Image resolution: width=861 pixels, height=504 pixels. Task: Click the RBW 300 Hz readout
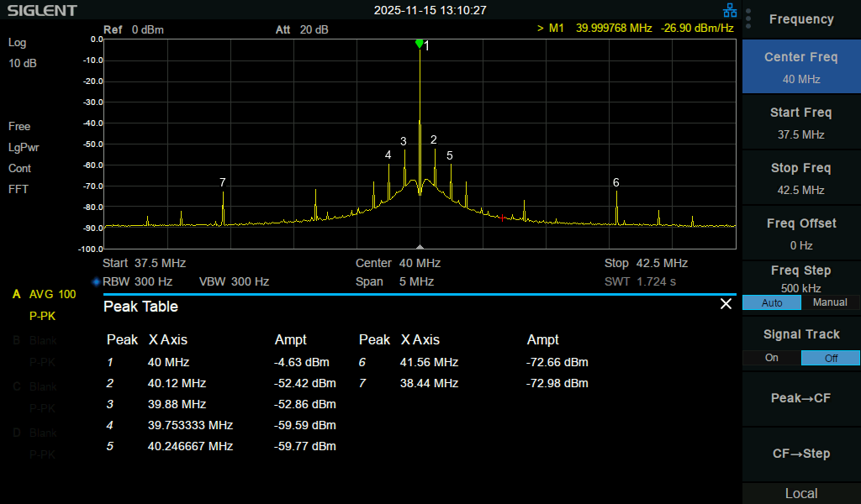tap(137, 282)
